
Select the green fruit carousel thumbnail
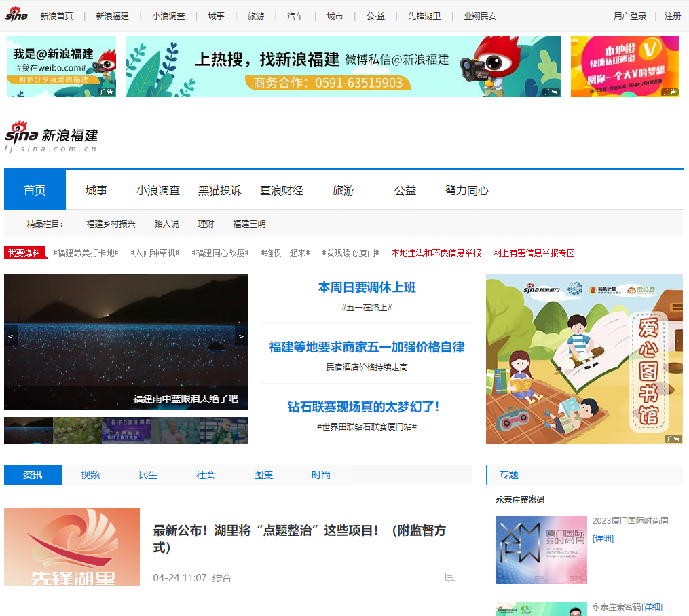coord(77,431)
